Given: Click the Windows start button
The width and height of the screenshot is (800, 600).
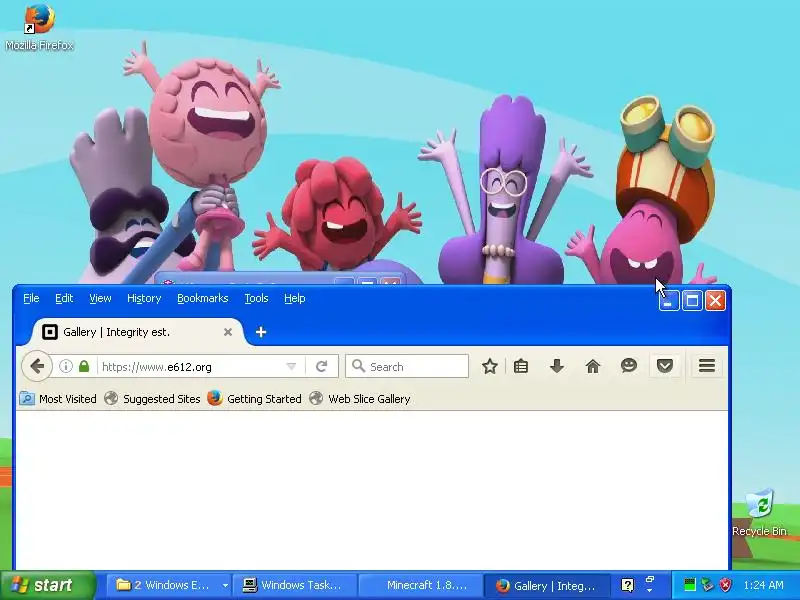Looking at the screenshot, I should click(x=47, y=585).
